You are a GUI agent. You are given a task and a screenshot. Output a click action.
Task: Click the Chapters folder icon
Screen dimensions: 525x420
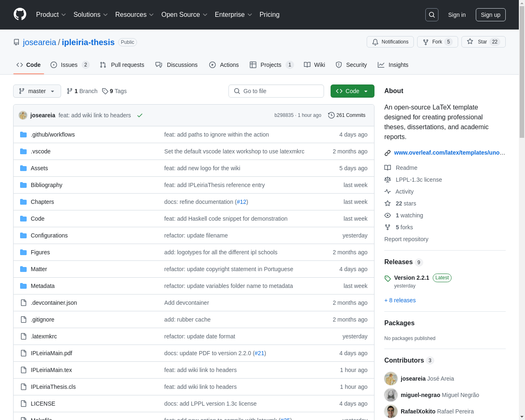click(x=23, y=202)
